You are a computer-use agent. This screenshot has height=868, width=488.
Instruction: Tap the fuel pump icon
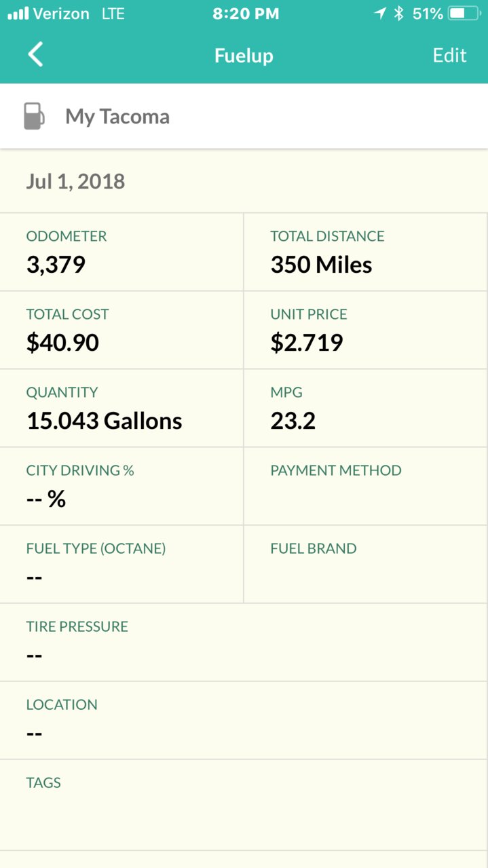(34, 116)
